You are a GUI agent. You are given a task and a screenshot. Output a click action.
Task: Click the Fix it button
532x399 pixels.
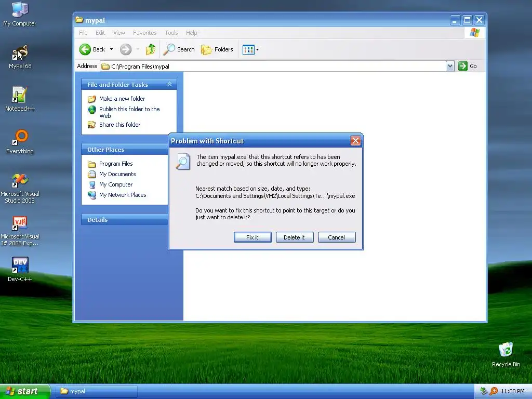point(252,237)
